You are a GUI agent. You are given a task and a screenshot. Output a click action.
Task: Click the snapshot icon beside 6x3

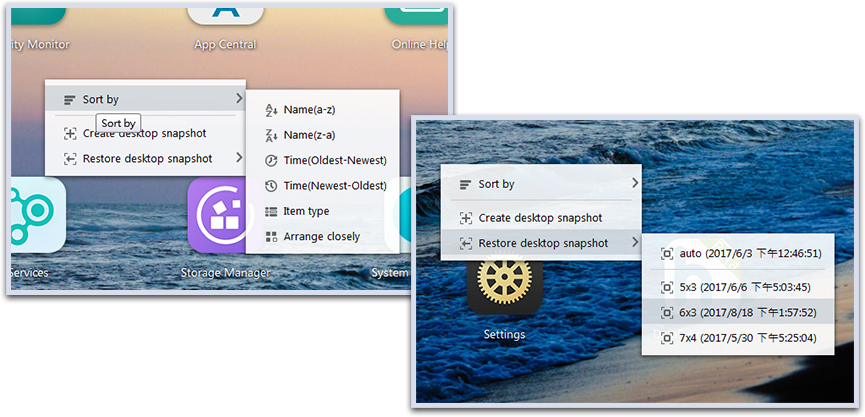[x=667, y=313]
